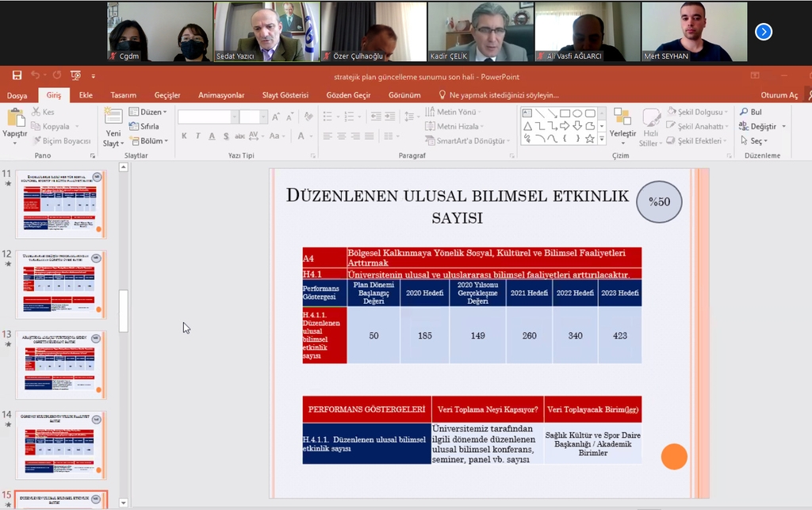Toggle text shadow S formatting button

click(224, 136)
